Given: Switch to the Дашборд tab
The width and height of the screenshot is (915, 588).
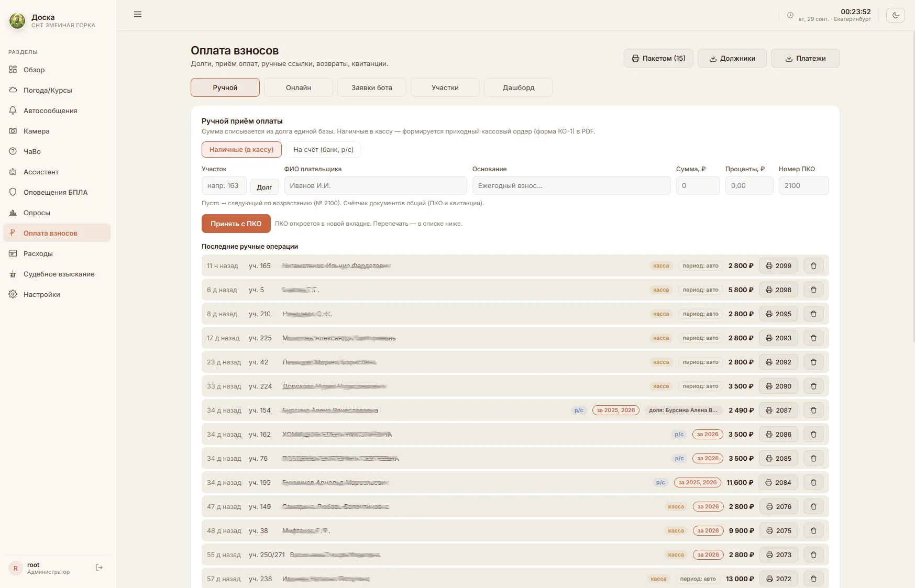Looking at the screenshot, I should coord(519,87).
